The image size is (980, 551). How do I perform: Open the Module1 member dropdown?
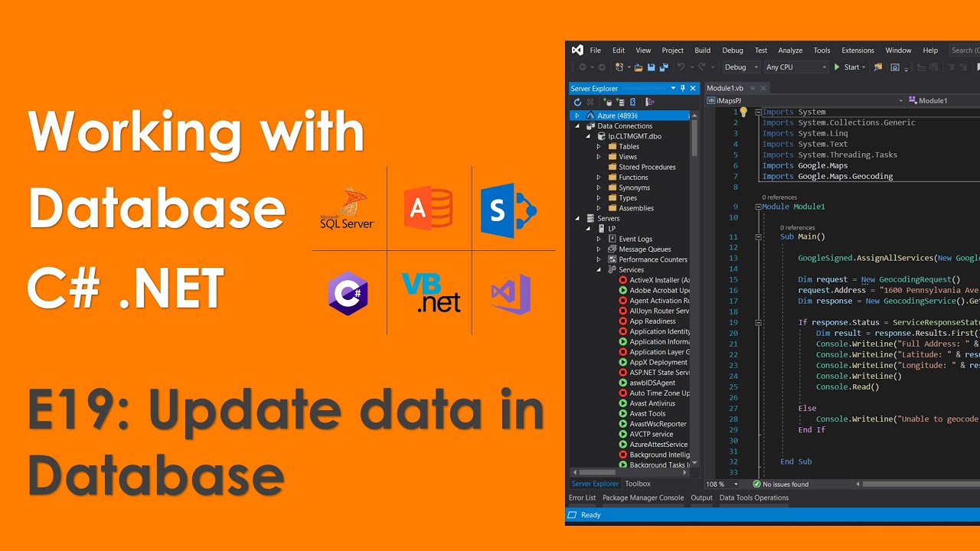coord(943,100)
